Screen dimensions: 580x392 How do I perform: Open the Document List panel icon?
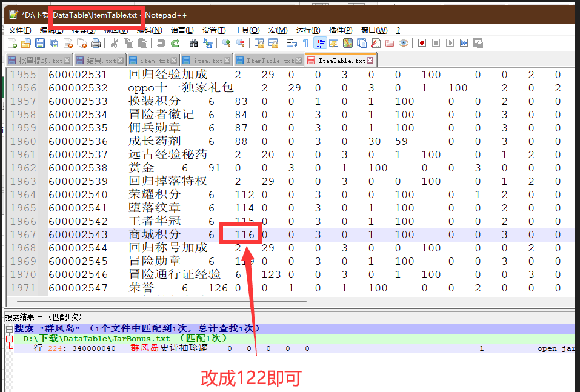click(362, 43)
